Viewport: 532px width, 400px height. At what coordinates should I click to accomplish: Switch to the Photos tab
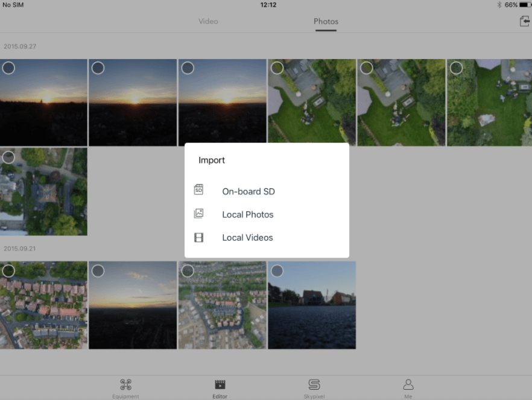click(326, 21)
